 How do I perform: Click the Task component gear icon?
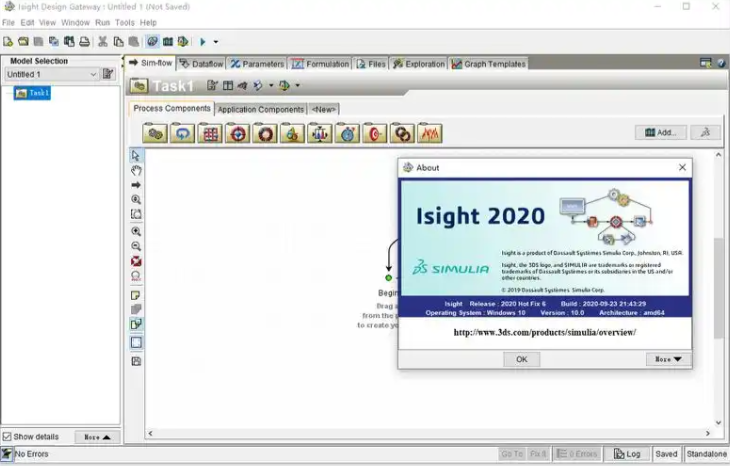tap(154, 133)
